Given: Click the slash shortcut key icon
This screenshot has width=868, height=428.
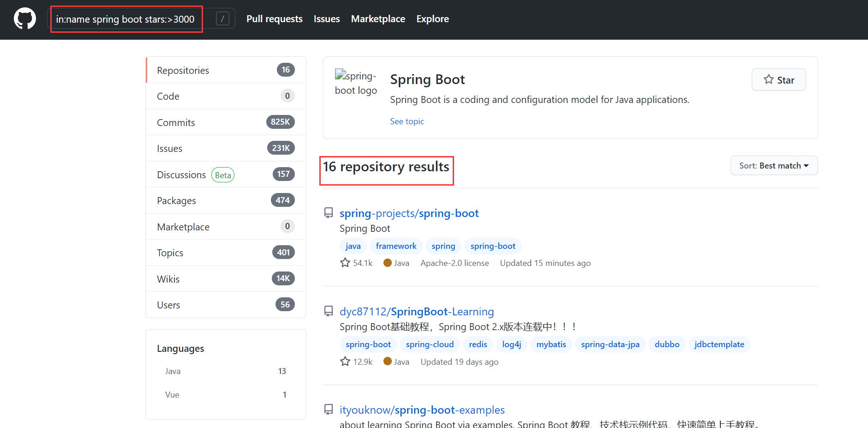Looking at the screenshot, I should point(222,19).
